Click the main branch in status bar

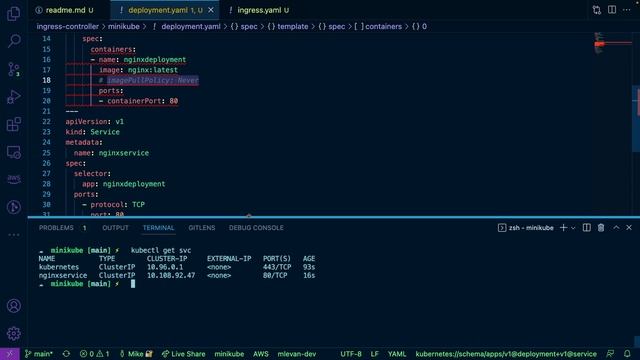39,354
